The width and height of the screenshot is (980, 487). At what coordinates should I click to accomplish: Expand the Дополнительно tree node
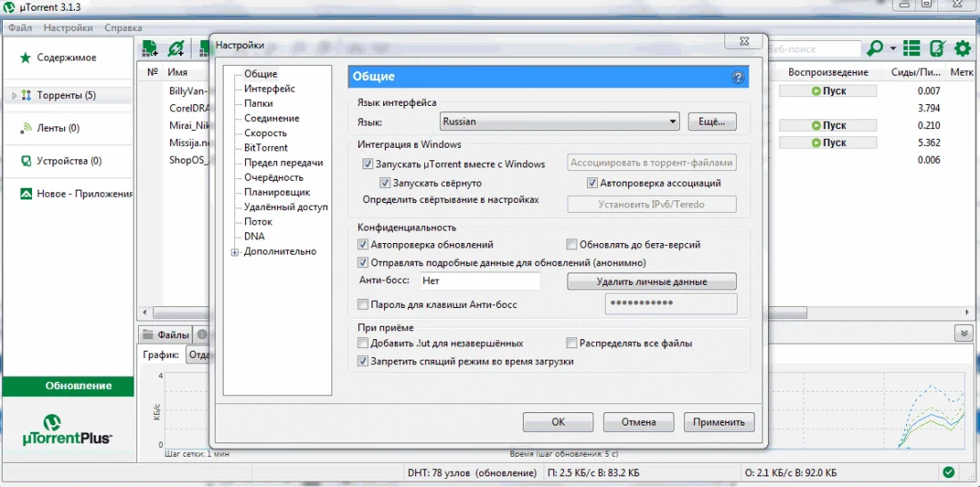[235, 252]
